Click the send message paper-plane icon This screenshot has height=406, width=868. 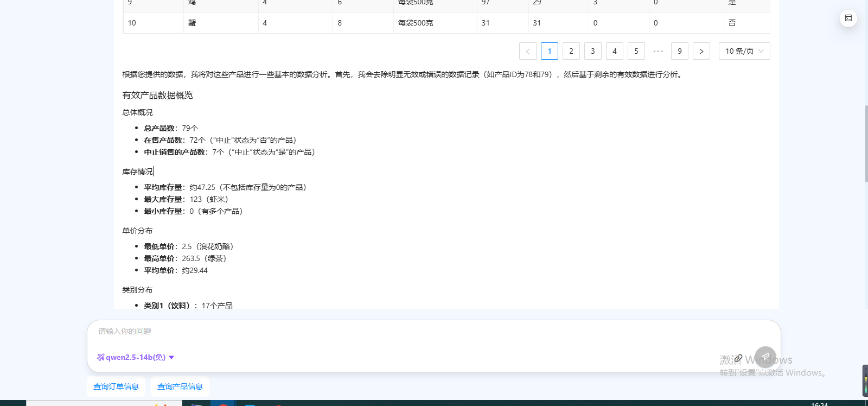pos(765,357)
